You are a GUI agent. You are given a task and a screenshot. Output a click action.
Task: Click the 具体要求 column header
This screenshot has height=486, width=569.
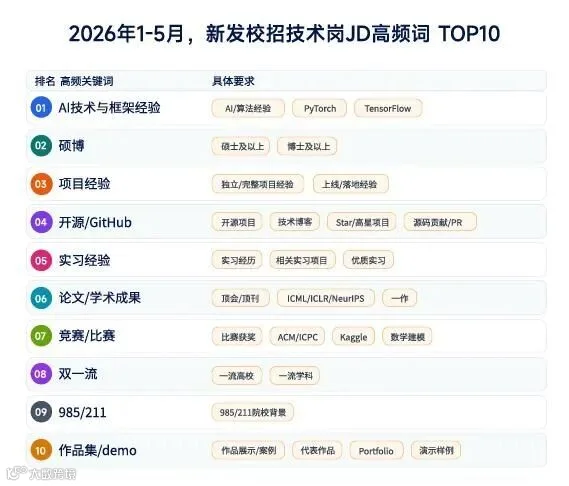point(233,81)
